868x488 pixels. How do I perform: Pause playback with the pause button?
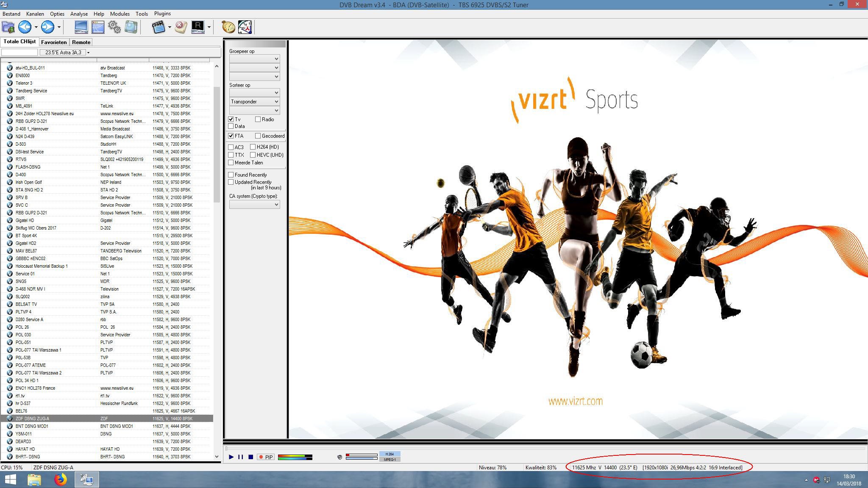(241, 457)
